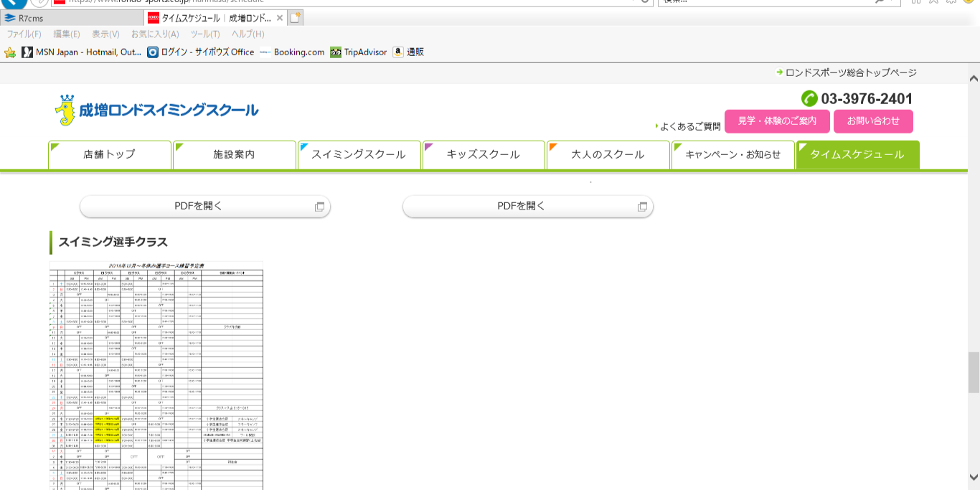This screenshot has height=490, width=980.
Task: Open the Amazon 通販 bookmark
Action: tap(408, 52)
